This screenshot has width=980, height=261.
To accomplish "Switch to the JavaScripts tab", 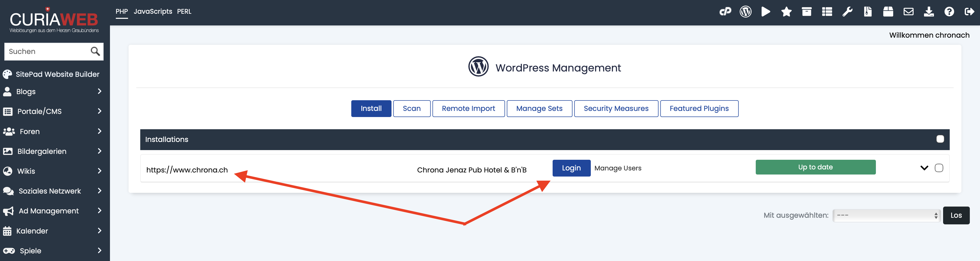I will 152,11.
